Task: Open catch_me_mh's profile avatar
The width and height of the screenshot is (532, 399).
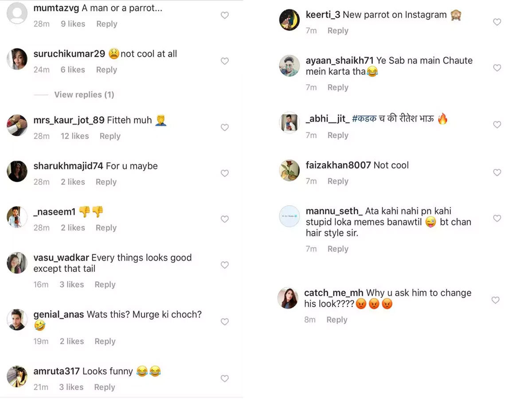Action: tap(288, 298)
